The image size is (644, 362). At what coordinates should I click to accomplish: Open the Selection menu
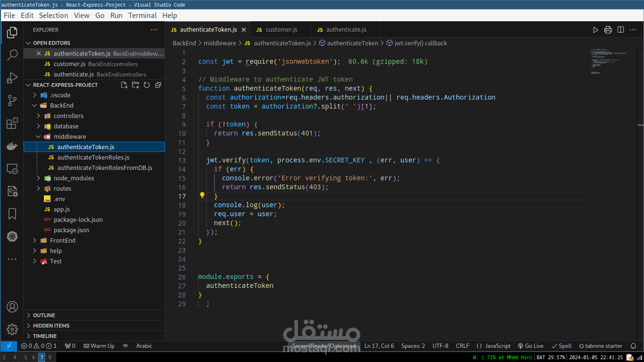click(x=53, y=15)
